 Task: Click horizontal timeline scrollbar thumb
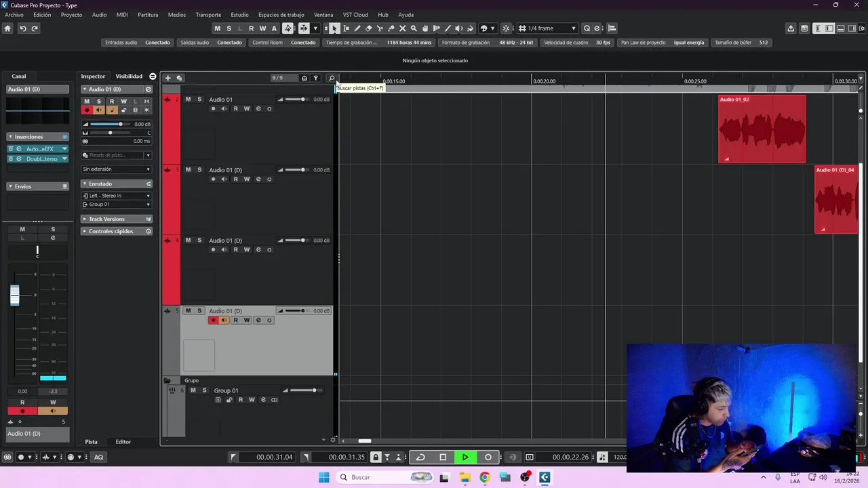tap(365, 441)
